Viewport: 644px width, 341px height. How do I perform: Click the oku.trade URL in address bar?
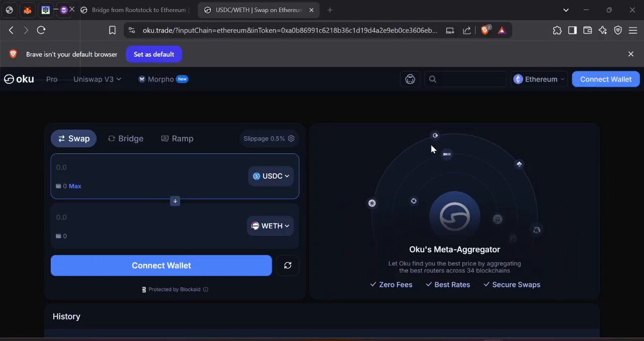tap(290, 31)
